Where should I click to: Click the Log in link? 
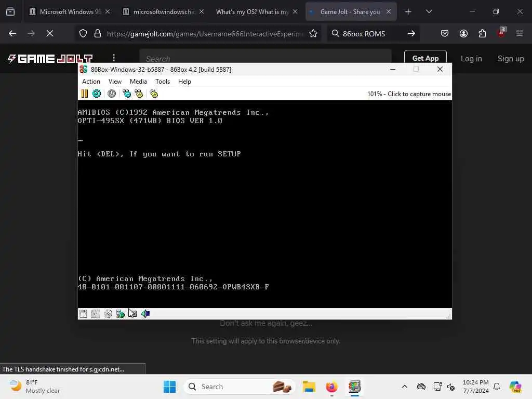(471, 59)
